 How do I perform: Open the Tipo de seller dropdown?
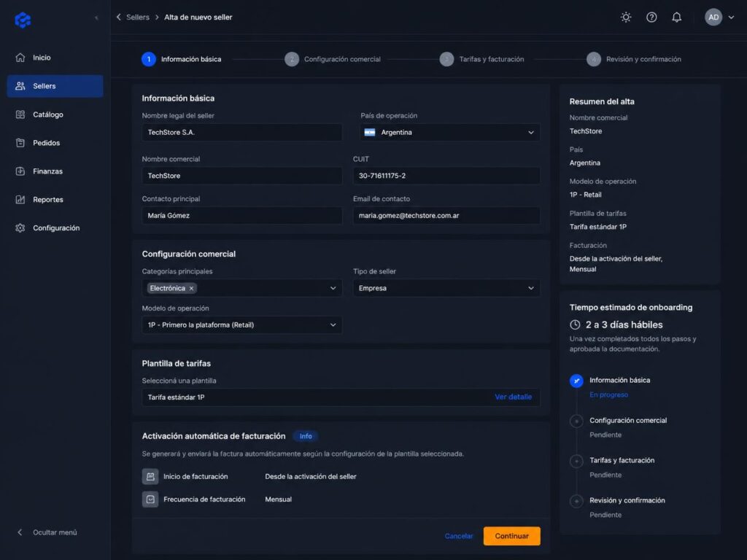(446, 288)
